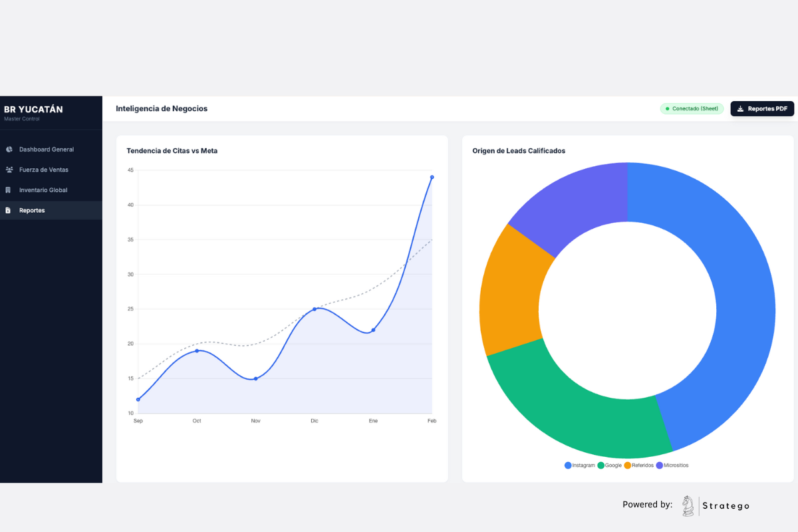Image resolution: width=798 pixels, height=532 pixels.
Task: Click the Feb data point on line chart
Action: 432,177
